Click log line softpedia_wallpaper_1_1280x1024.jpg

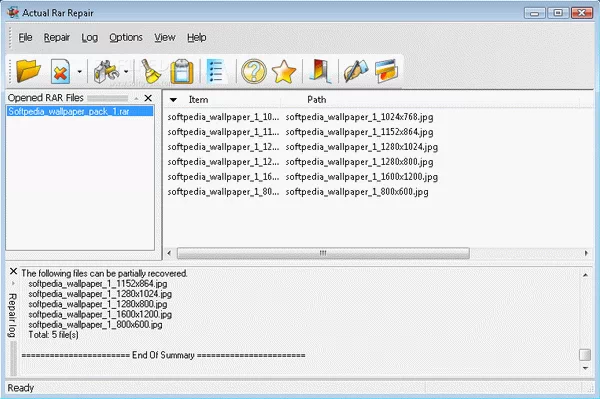click(x=100, y=294)
